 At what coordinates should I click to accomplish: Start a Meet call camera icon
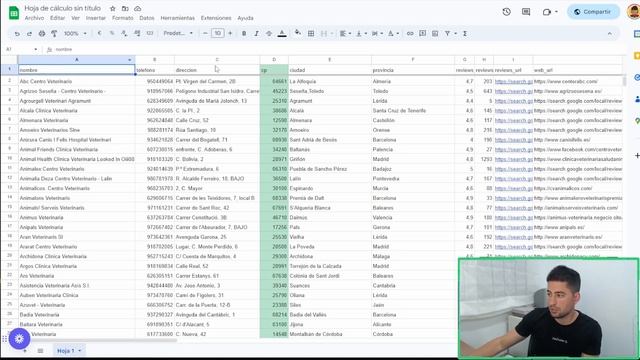547,12
